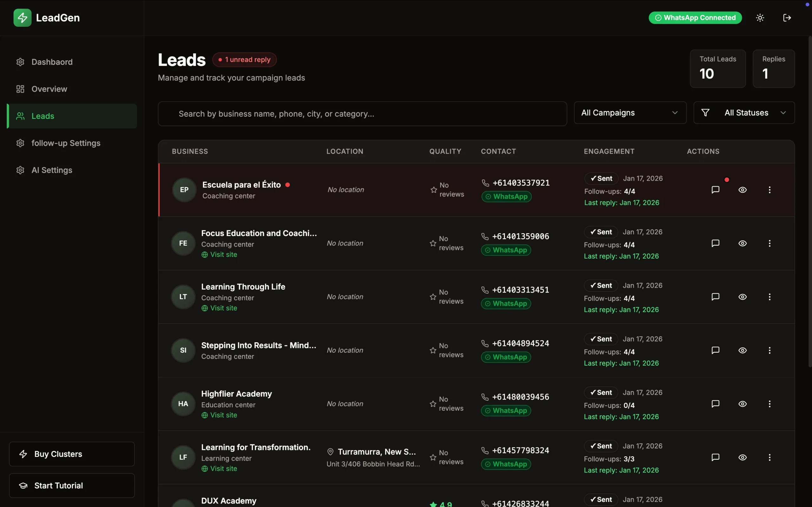812x507 pixels.
Task: Open message icon for Learning Through Life
Action: [715, 297]
